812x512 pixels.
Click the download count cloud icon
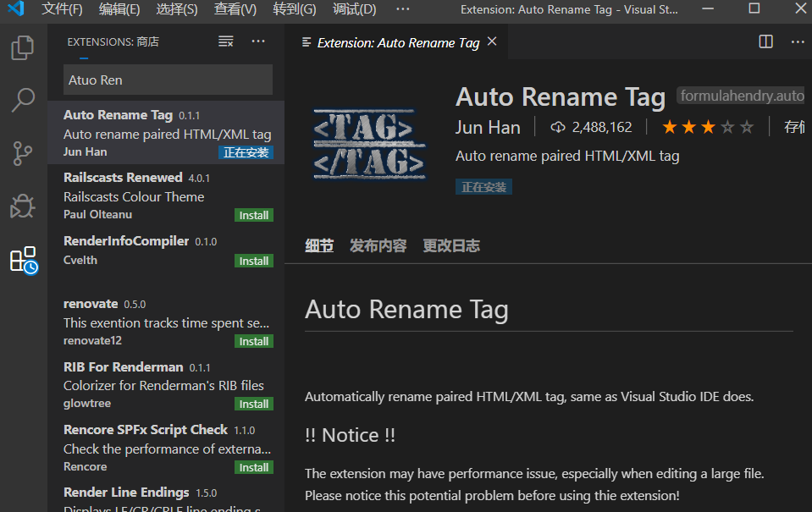click(557, 127)
